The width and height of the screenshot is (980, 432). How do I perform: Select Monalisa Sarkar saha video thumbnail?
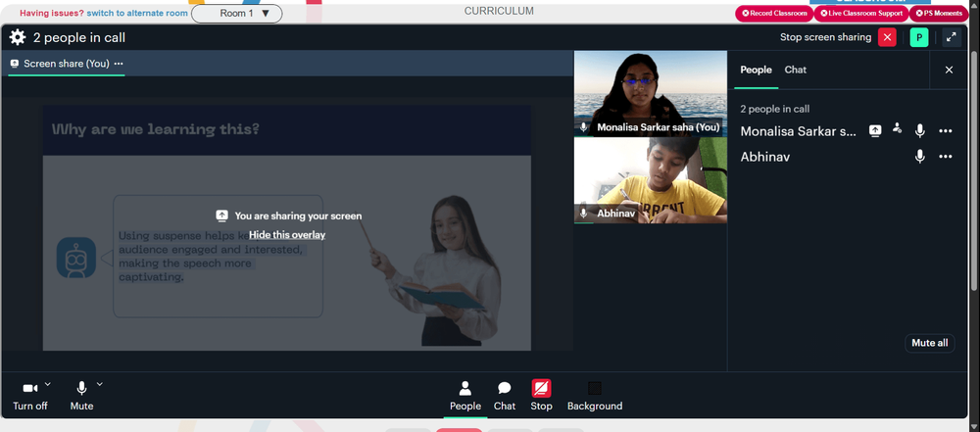[x=650, y=94]
